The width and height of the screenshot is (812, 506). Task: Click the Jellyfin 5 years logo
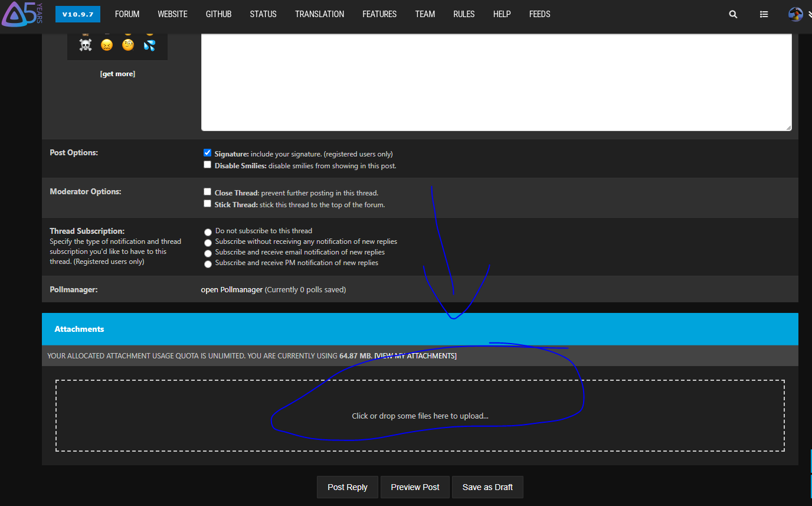coord(22,14)
